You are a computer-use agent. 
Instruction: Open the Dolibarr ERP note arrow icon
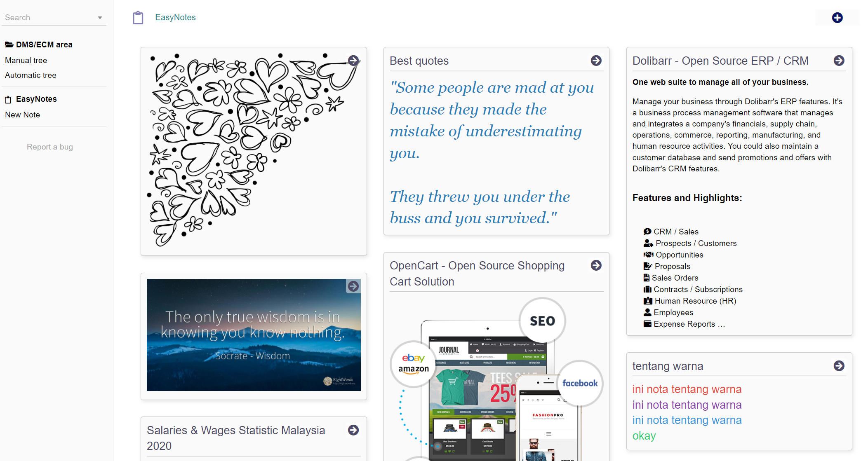click(839, 61)
